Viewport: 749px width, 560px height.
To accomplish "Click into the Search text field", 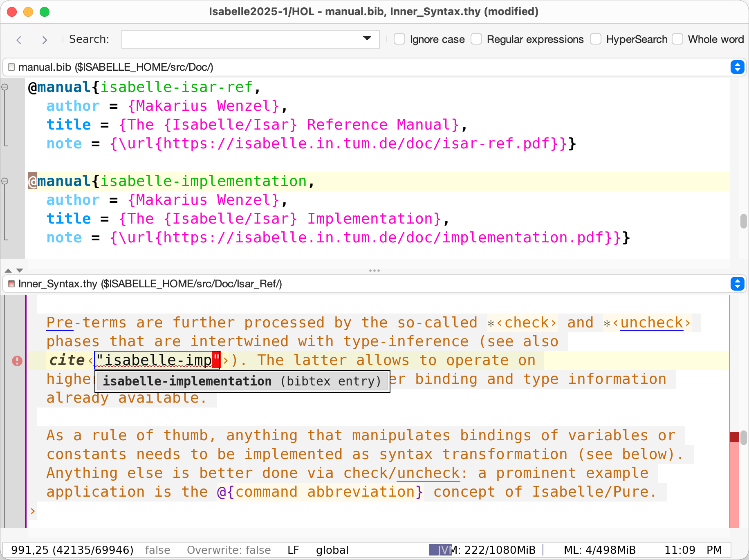I will pyautogui.click(x=241, y=39).
